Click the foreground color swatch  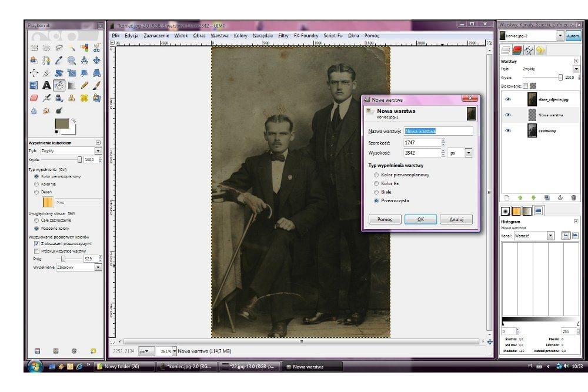click(61, 124)
